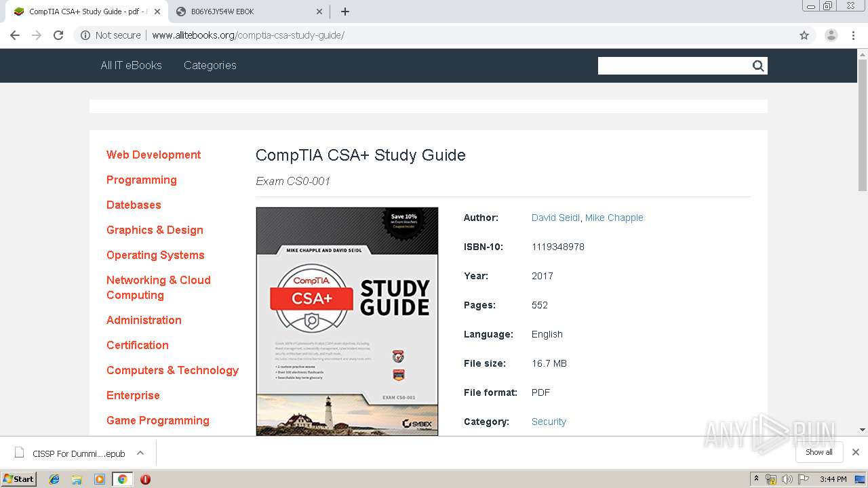Click the network tray icon
The width and height of the screenshot is (868, 488).
pyautogui.click(x=771, y=479)
